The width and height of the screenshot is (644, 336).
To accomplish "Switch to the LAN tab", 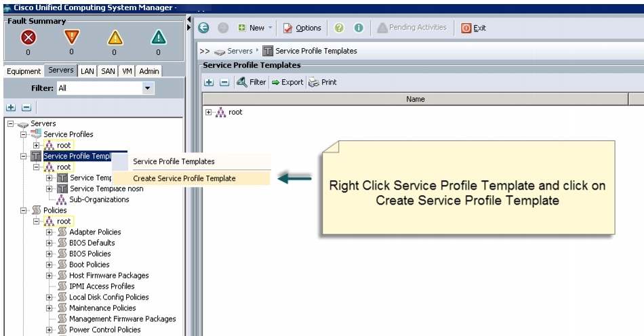I will [87, 71].
